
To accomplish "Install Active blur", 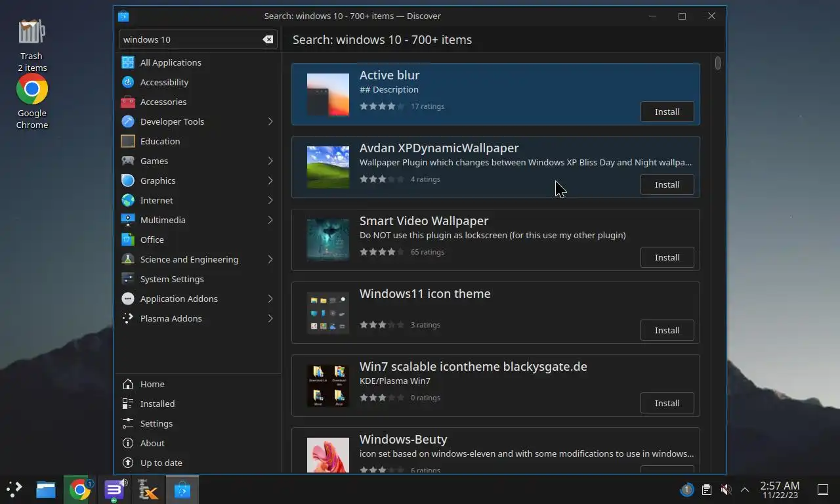I will pyautogui.click(x=667, y=112).
